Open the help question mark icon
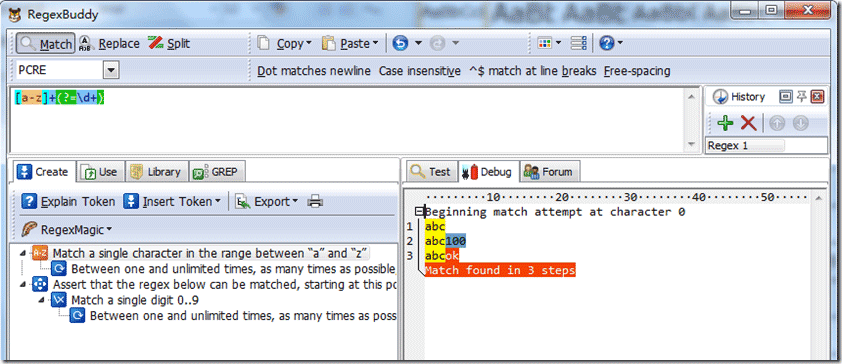The width and height of the screenshot is (842, 364). pyautogui.click(x=606, y=43)
